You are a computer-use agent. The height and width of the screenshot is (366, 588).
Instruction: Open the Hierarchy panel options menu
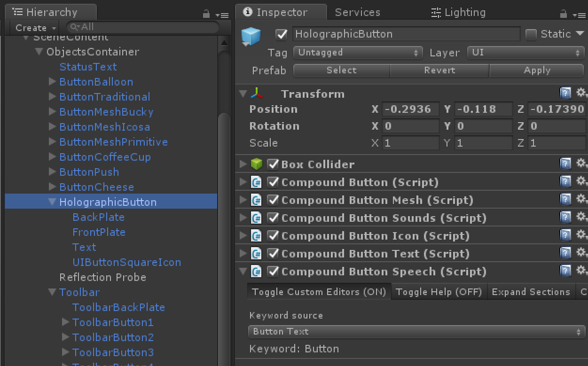[222, 15]
